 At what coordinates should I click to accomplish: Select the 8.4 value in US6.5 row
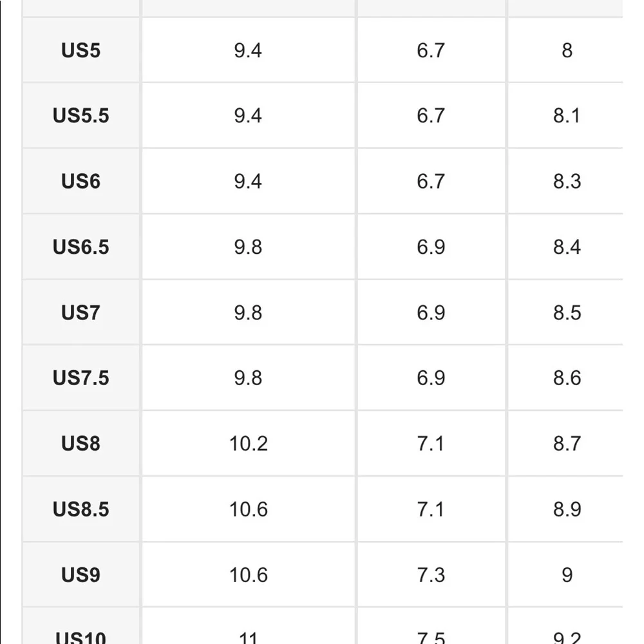pyautogui.click(x=567, y=247)
